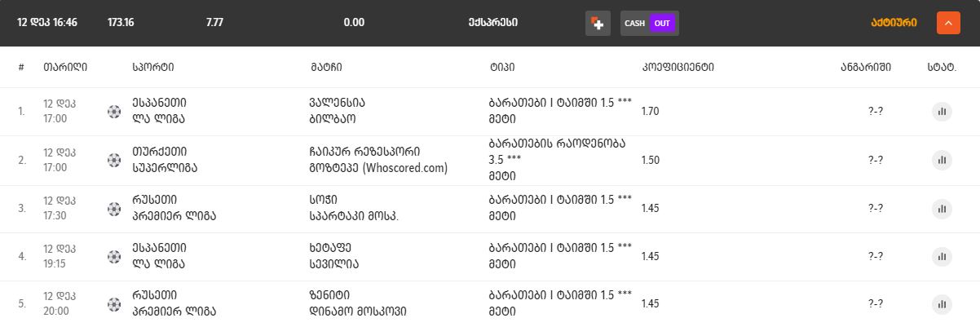Open statistics icon for the Çaykur Rizespor row
This screenshot has width=980, height=327.
click(x=942, y=161)
